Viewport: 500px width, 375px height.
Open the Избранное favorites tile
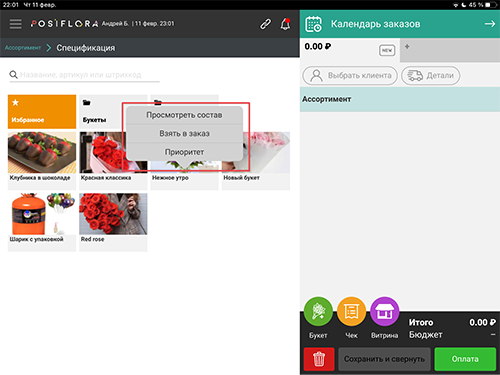(x=42, y=112)
